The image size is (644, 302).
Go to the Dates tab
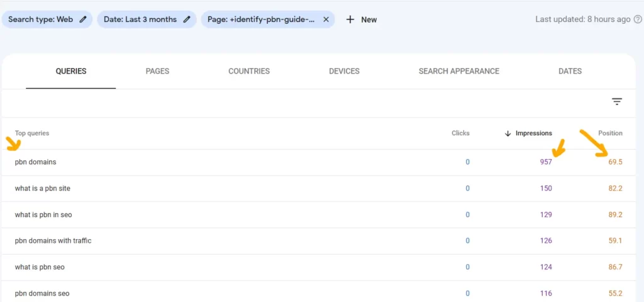570,71
